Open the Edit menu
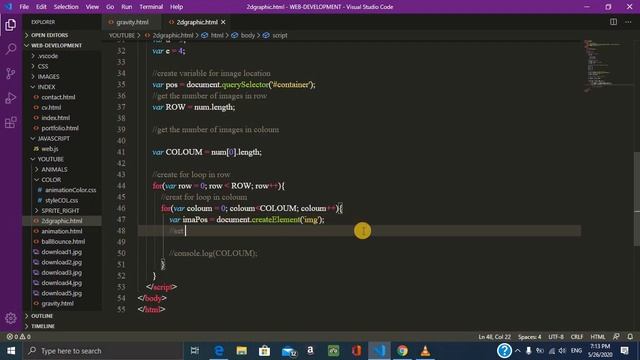The image size is (640, 360). click(x=41, y=7)
